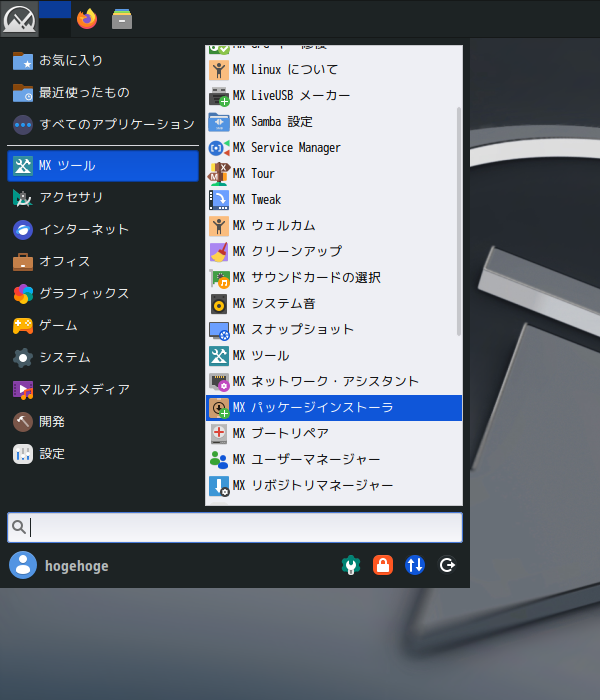Click the MX ユーザーマネージャー icon
The height and width of the screenshot is (700, 600).
tap(219, 459)
